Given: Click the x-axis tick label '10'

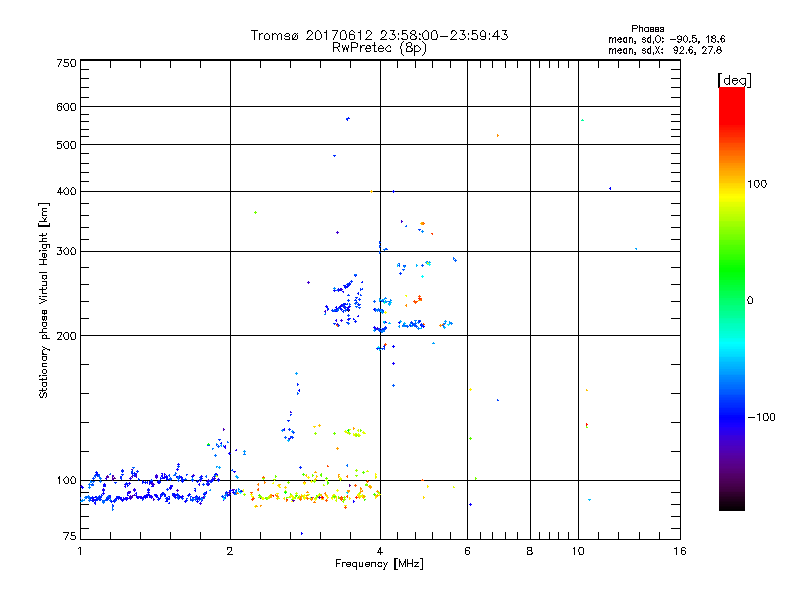Looking at the screenshot, I should pos(578,551).
